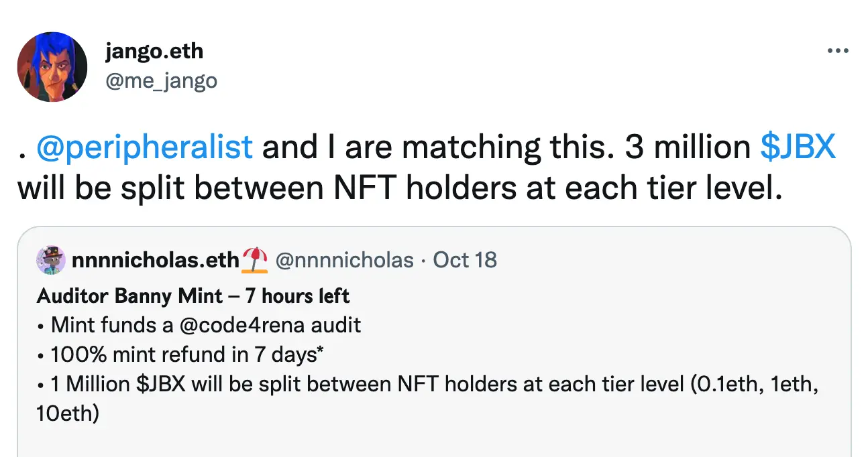Click 'will be split between NFT holders' main text
This screenshot has width=868, height=457.
(x=268, y=190)
